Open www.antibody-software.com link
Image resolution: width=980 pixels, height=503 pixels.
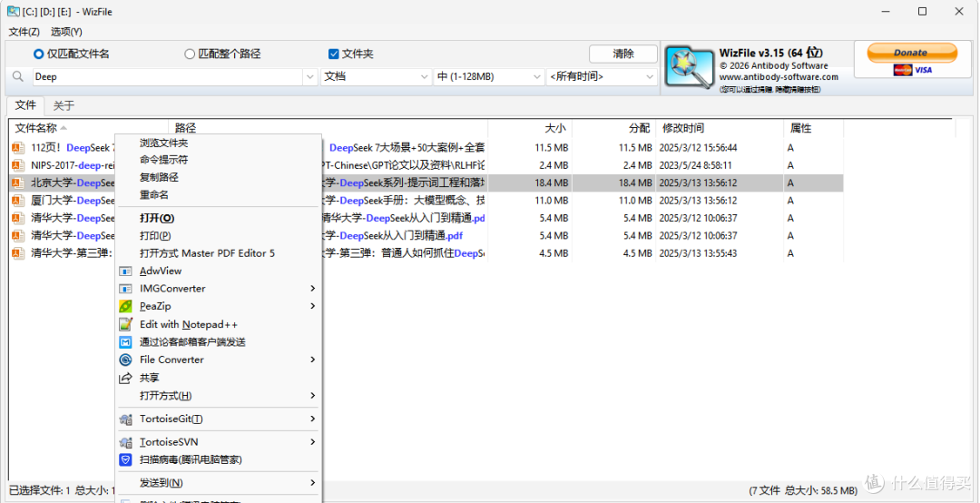[779, 77]
